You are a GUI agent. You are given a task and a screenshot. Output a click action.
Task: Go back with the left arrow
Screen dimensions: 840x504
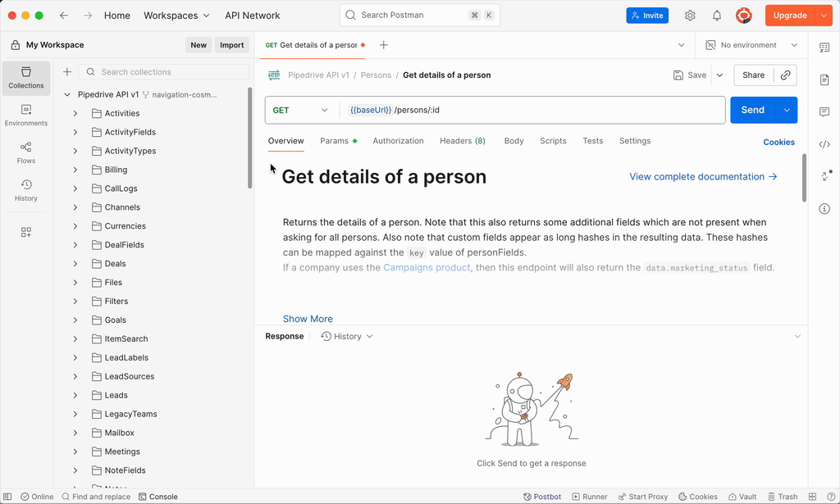click(x=64, y=16)
